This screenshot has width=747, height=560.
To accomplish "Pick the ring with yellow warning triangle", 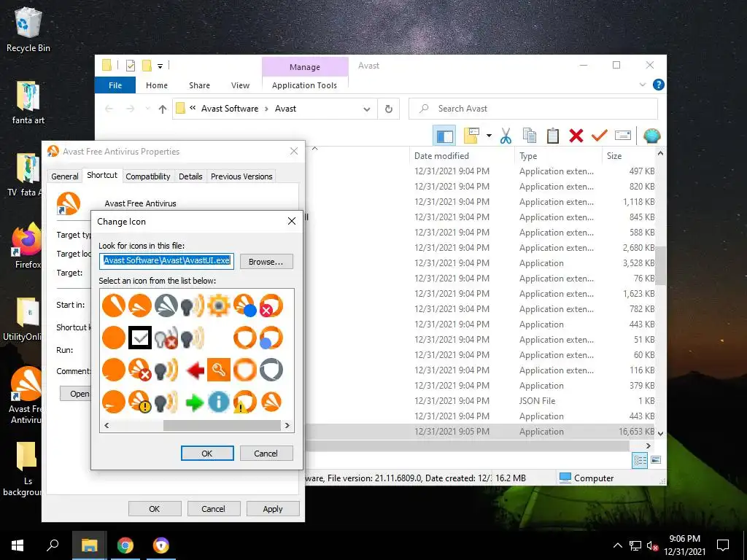I will [x=245, y=402].
